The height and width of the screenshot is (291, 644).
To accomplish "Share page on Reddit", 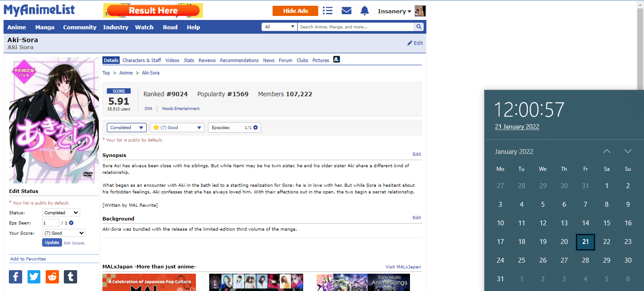I will tap(52, 277).
